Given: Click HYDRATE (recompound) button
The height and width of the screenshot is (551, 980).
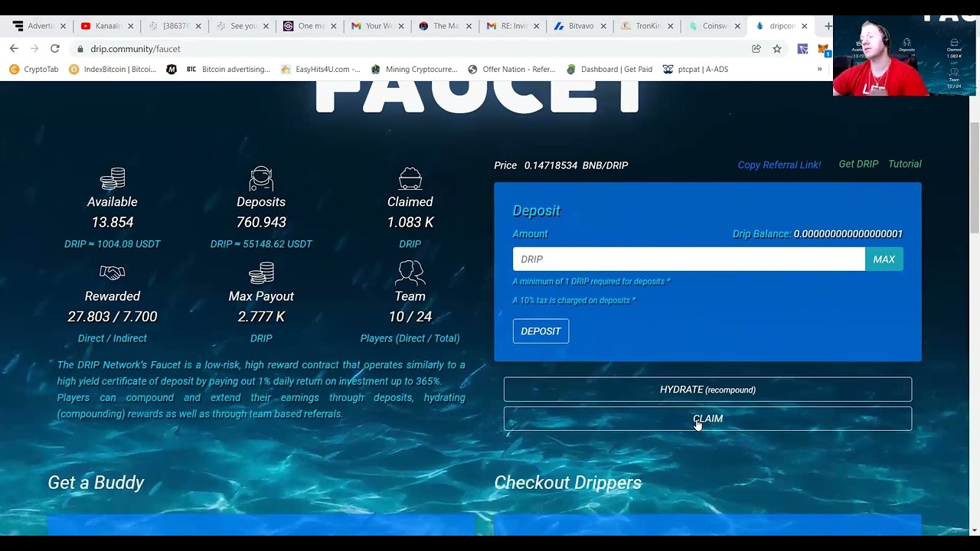Looking at the screenshot, I should point(707,390).
